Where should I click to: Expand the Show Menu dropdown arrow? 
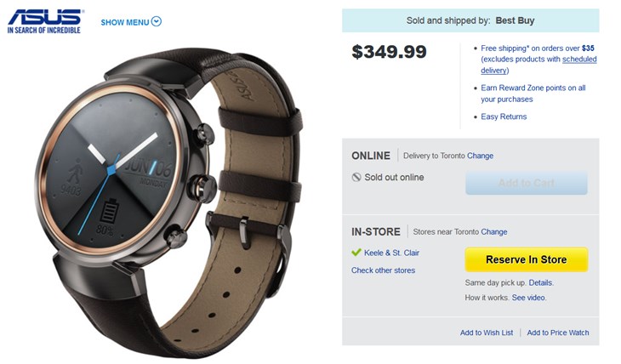[157, 22]
